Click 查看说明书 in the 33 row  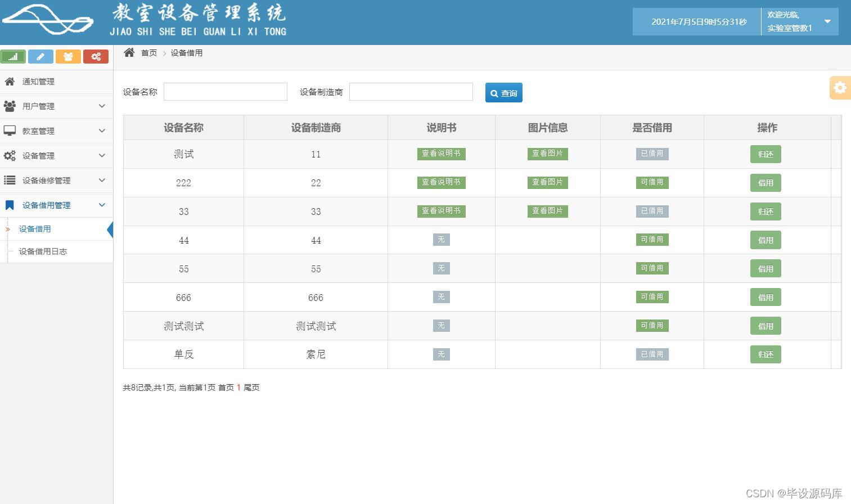click(x=441, y=211)
